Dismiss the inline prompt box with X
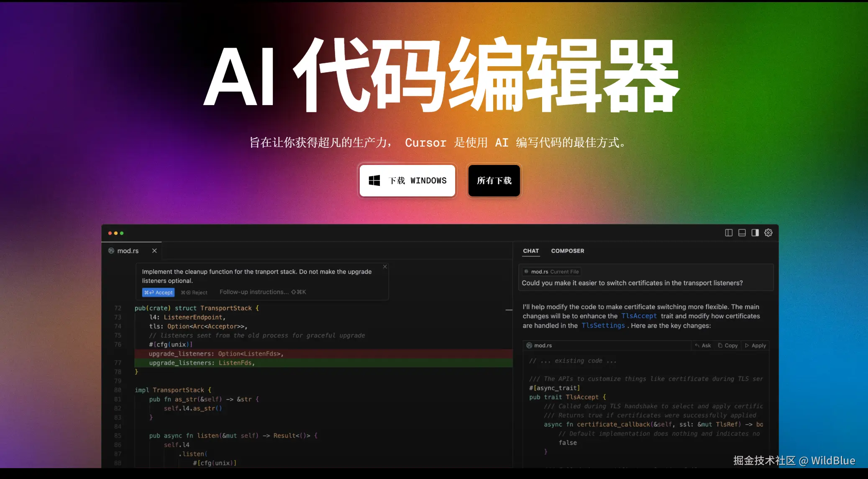 pos(385,267)
